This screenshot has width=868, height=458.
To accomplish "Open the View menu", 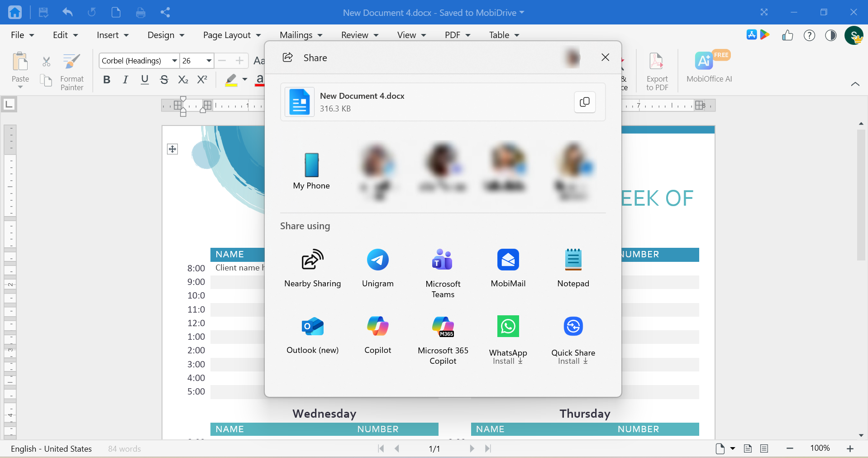I will point(411,35).
